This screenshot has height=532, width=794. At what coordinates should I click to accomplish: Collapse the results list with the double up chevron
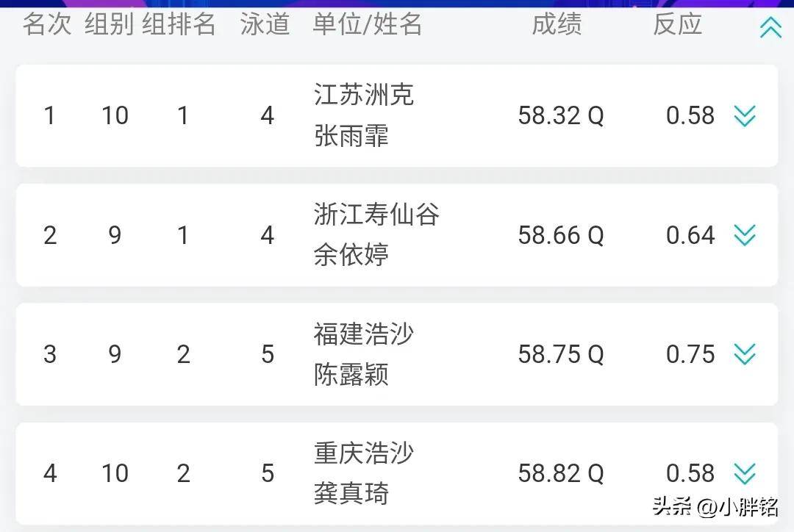pyautogui.click(x=770, y=27)
